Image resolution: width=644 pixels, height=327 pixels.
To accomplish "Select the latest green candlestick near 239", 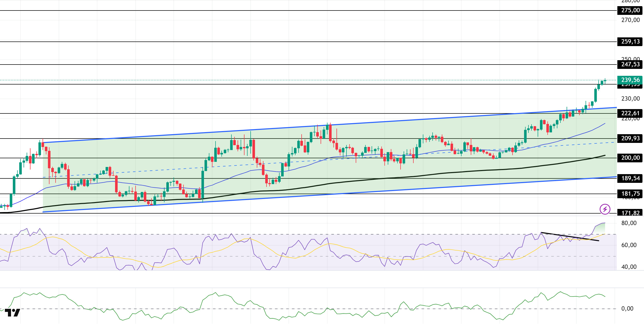I will coord(605,81).
